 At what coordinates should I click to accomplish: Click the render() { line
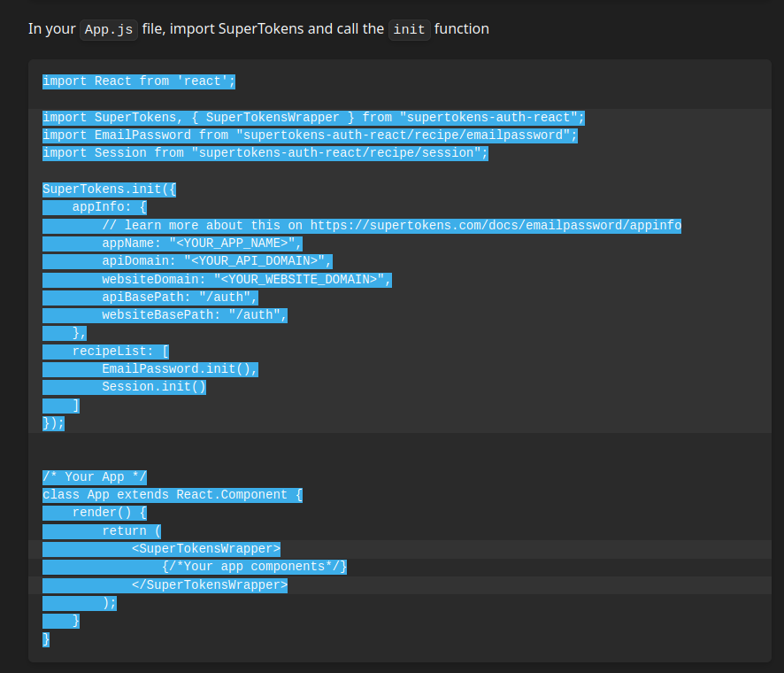110,513
